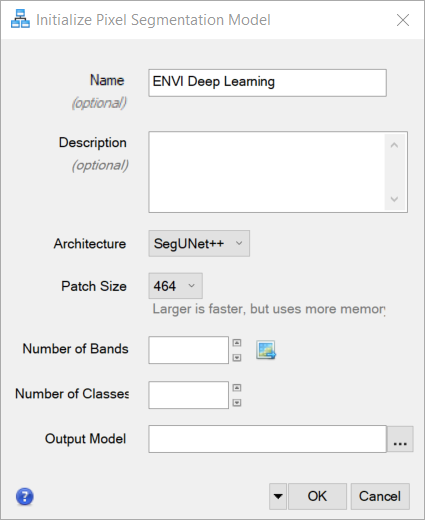Click inside the Description text area
Viewport: 425px width, 520px height.
(x=267, y=172)
